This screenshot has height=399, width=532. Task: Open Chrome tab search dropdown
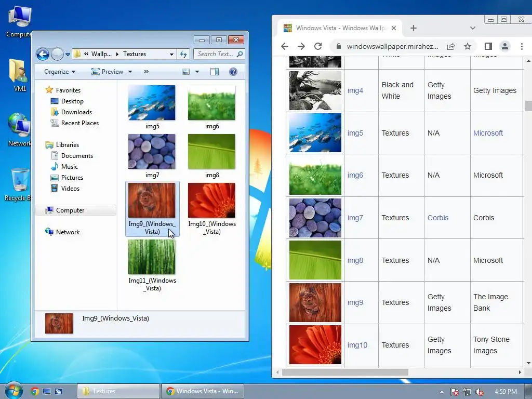(473, 28)
